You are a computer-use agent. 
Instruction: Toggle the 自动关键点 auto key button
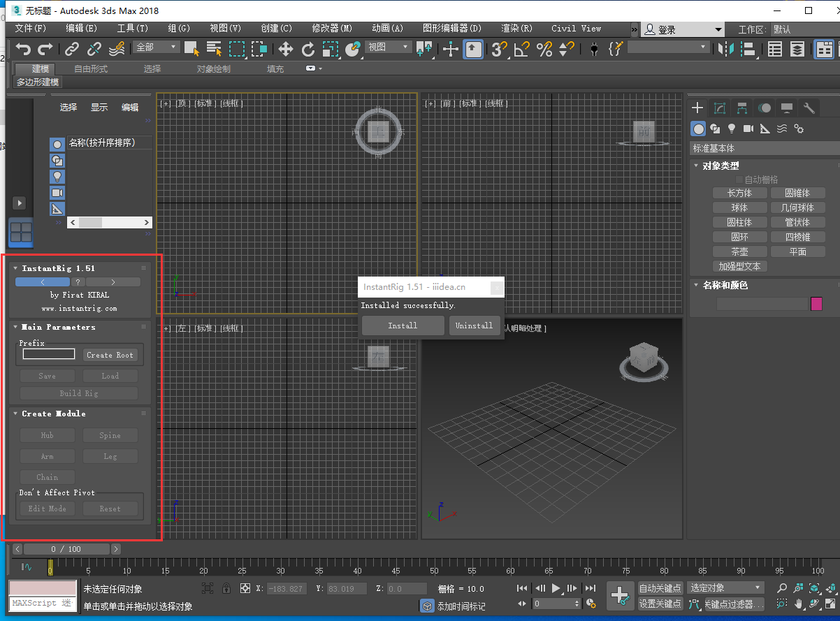pyautogui.click(x=660, y=588)
